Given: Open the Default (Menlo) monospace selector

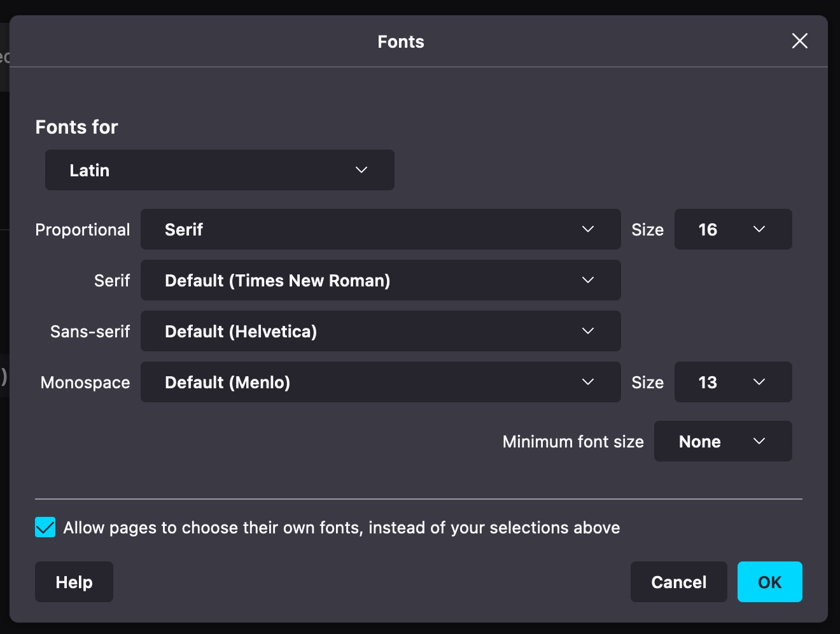Looking at the screenshot, I should coord(381,382).
